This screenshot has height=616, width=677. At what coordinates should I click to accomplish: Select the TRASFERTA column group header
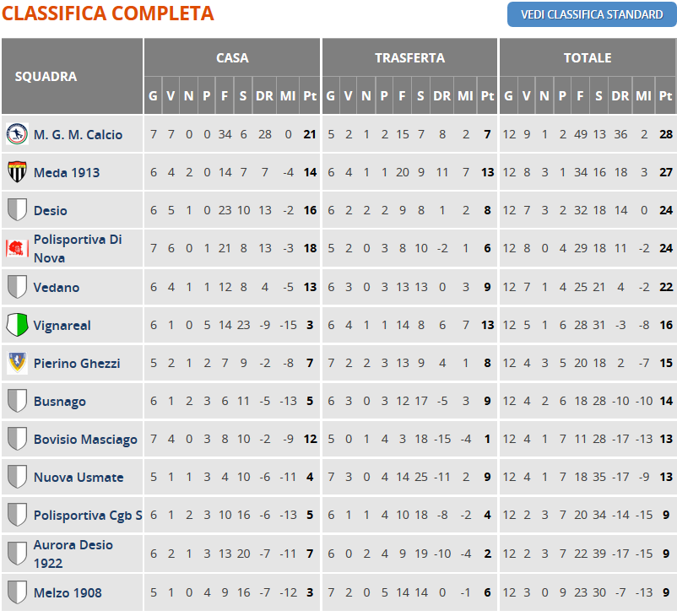click(409, 57)
